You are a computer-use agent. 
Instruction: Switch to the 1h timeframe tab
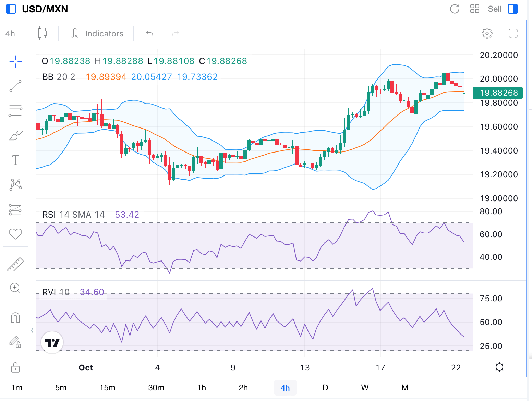coord(202,388)
